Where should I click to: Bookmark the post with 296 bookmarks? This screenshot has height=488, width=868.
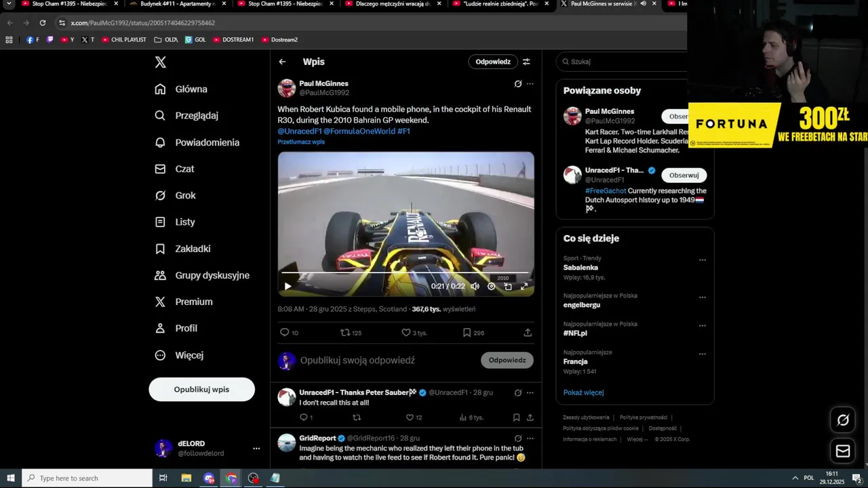[x=473, y=333]
